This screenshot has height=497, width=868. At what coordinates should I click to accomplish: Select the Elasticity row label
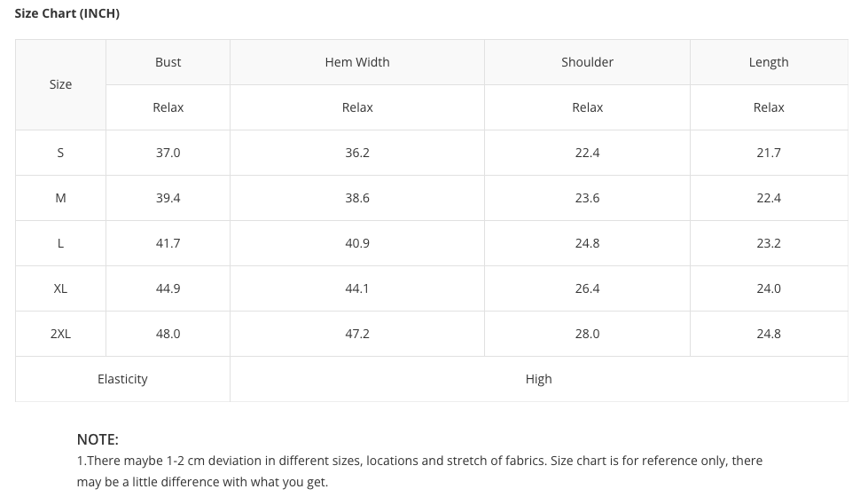122,379
